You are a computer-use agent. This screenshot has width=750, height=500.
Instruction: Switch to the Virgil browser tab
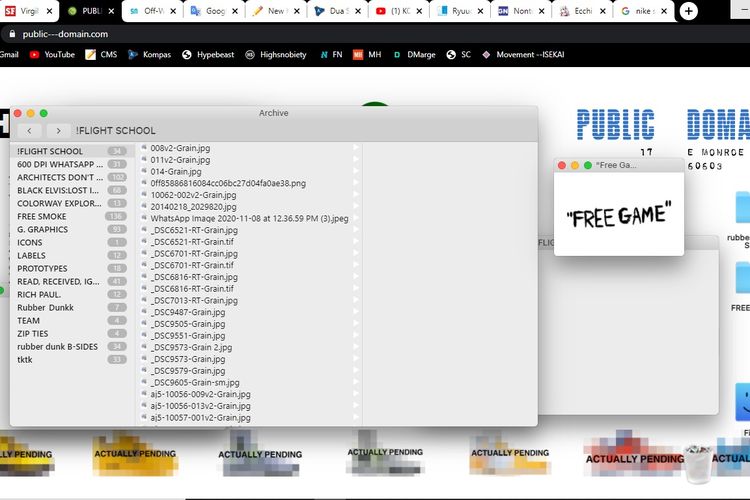pyautogui.click(x=28, y=12)
